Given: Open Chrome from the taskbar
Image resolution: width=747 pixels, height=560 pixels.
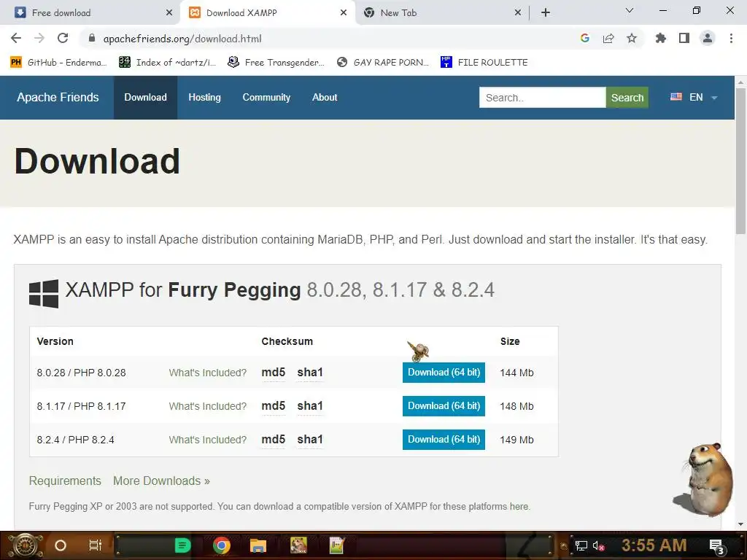Looking at the screenshot, I should [x=222, y=545].
